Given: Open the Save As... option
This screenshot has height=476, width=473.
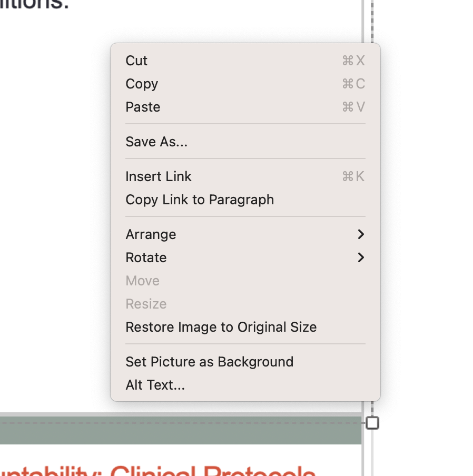Looking at the screenshot, I should click(x=245, y=142).
